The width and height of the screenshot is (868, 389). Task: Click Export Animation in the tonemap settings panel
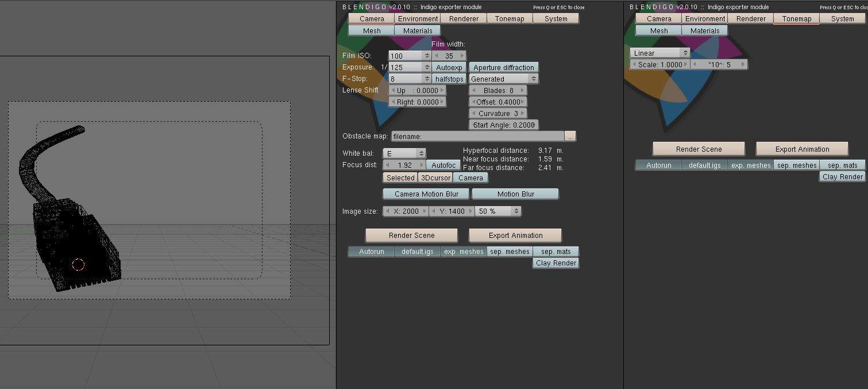pos(802,149)
